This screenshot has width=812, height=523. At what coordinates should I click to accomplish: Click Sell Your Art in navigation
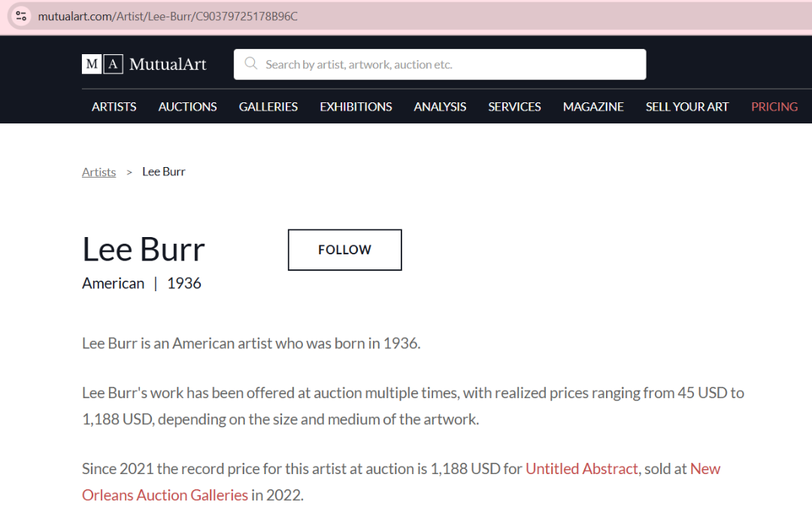coord(687,107)
